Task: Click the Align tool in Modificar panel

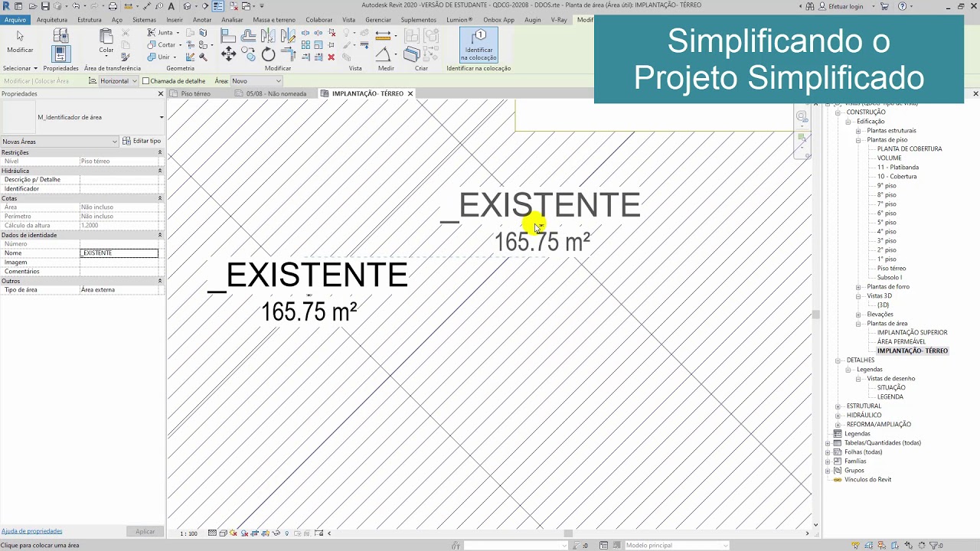Action: tap(228, 35)
